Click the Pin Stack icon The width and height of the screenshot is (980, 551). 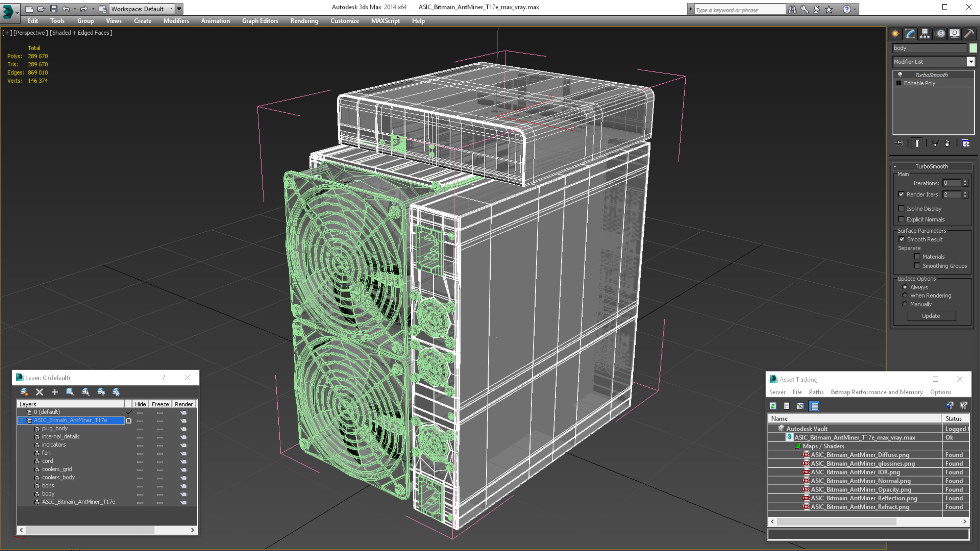(899, 143)
